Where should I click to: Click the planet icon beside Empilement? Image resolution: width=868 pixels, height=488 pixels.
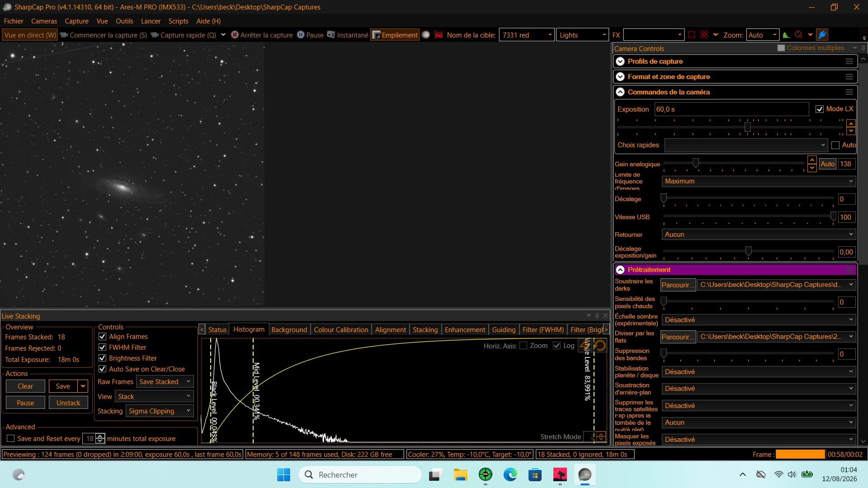pos(426,35)
